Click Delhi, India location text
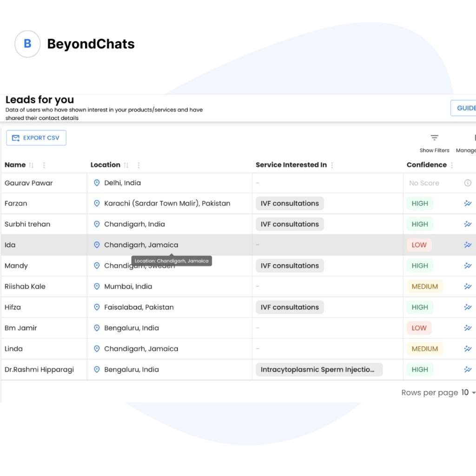This screenshot has width=476, height=476. point(122,183)
